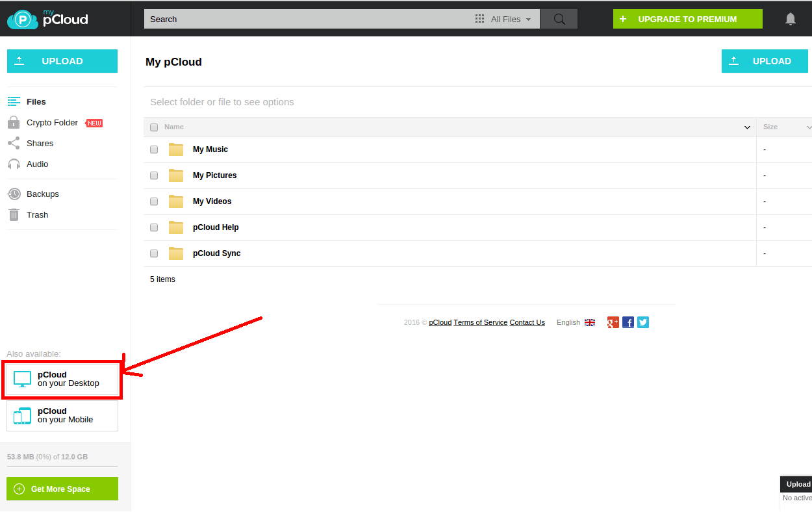The image size is (812, 512).
Task: Click the storage usage progress bar
Action: click(62, 466)
